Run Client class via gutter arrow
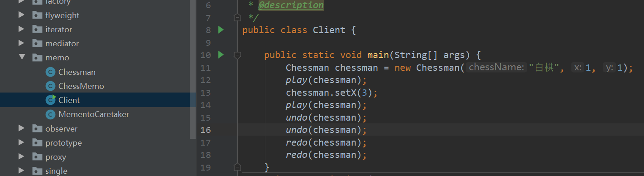 [x=221, y=30]
